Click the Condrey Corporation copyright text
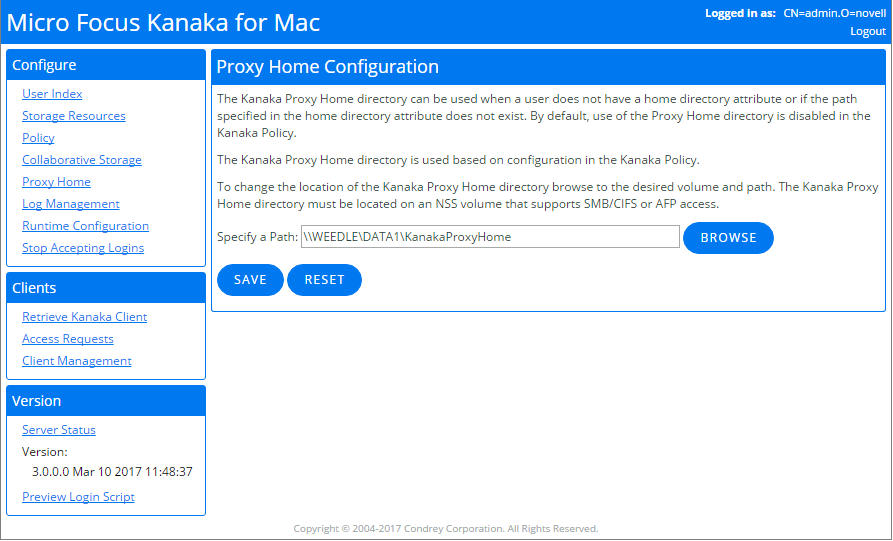 (446, 529)
